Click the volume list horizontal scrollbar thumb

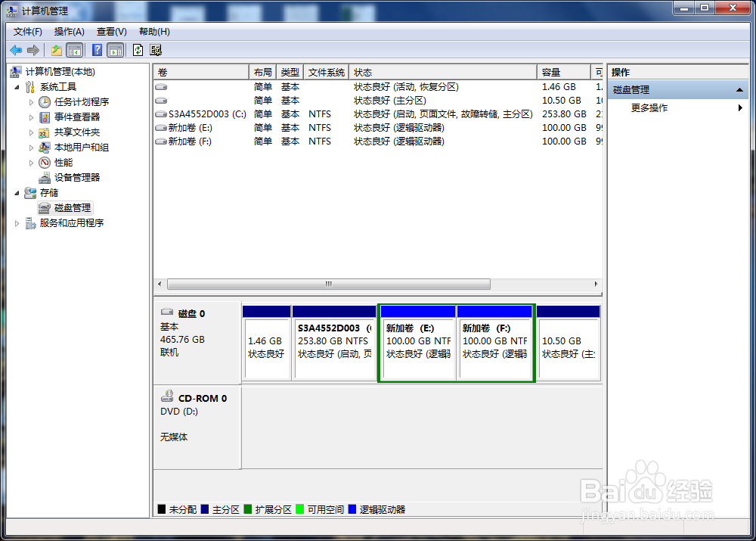point(329,284)
